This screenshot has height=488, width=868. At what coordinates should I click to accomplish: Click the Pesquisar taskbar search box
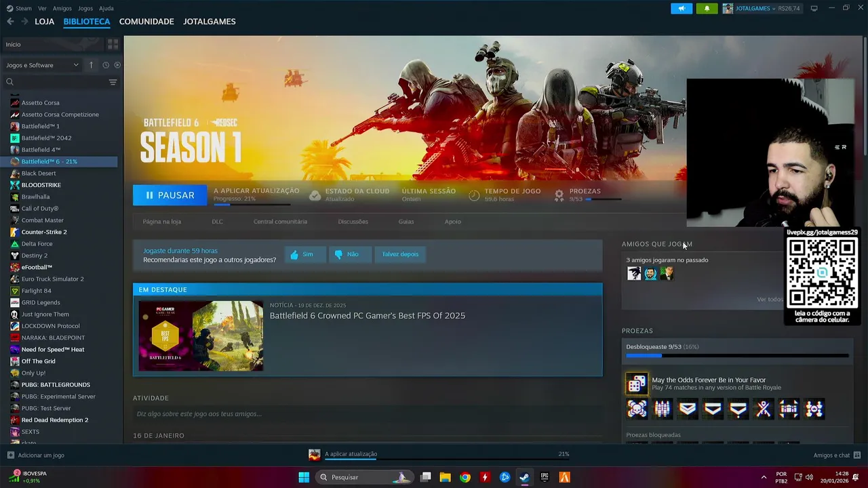coord(364,477)
